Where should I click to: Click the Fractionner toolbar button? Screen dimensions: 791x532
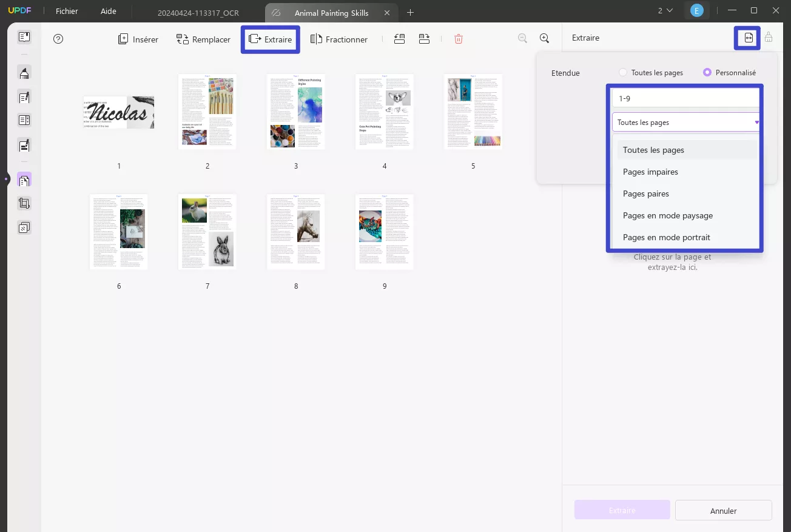339,39
